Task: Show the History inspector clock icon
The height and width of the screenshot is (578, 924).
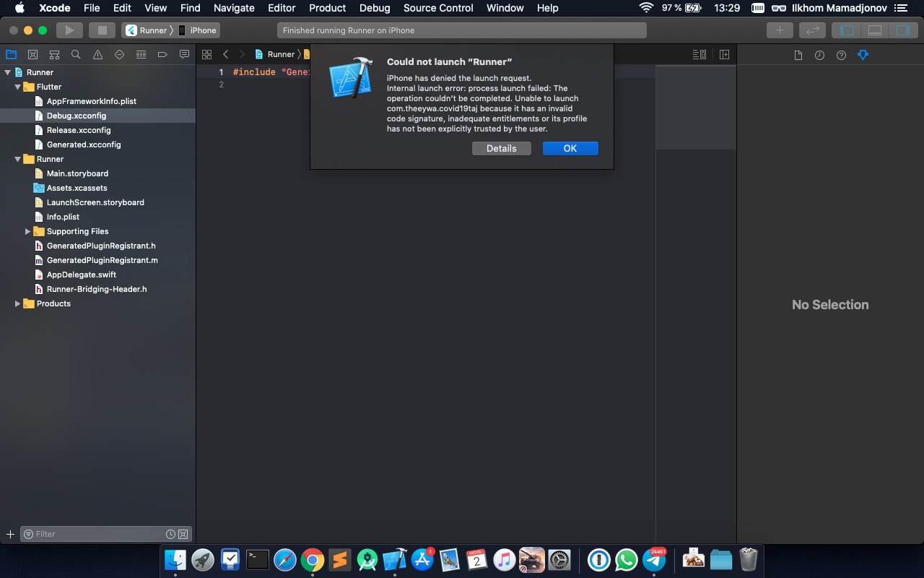Action: [819, 55]
